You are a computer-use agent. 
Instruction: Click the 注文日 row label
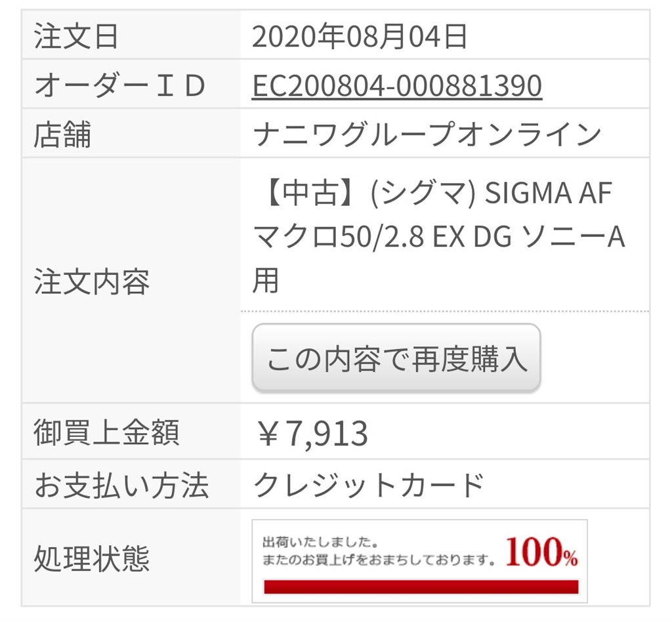click(x=76, y=37)
